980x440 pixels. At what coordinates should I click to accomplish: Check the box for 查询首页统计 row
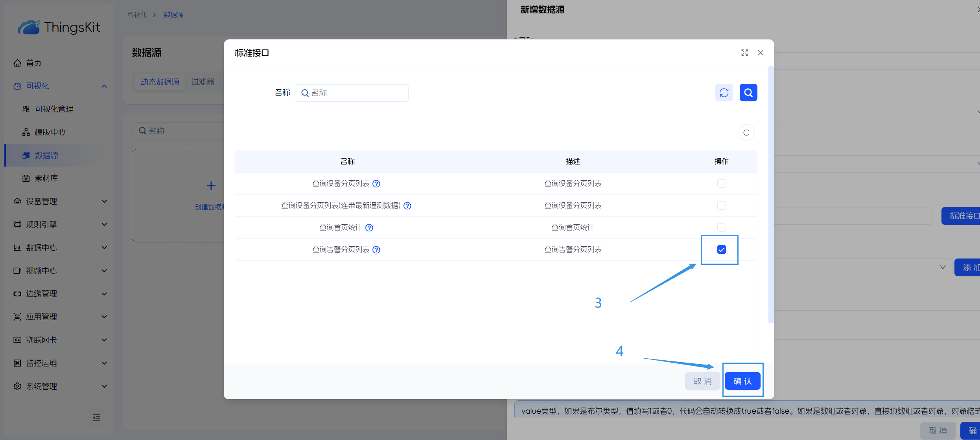pos(722,227)
